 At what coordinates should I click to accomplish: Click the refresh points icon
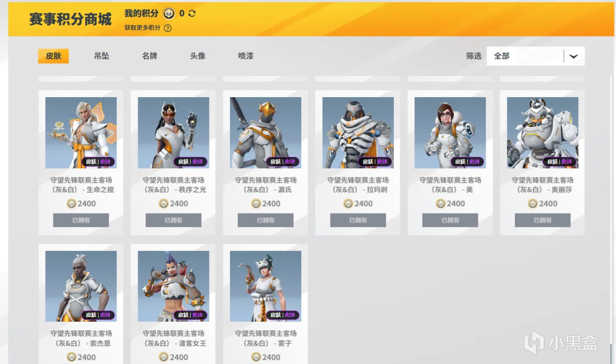[x=192, y=13]
